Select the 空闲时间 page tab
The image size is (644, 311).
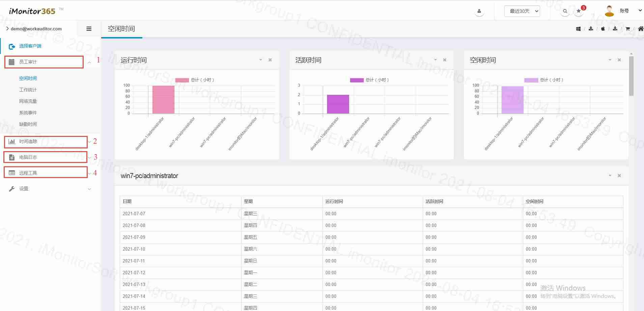pyautogui.click(x=121, y=29)
